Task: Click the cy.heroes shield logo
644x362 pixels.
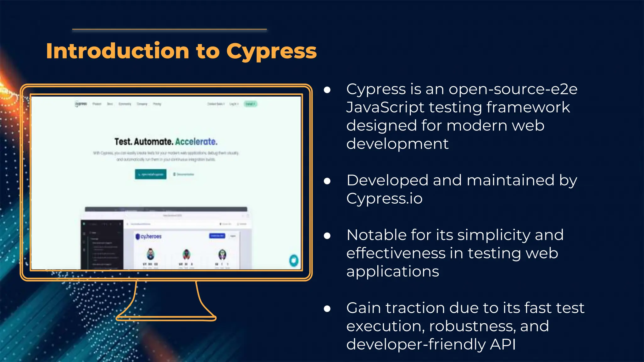Action: coord(138,237)
